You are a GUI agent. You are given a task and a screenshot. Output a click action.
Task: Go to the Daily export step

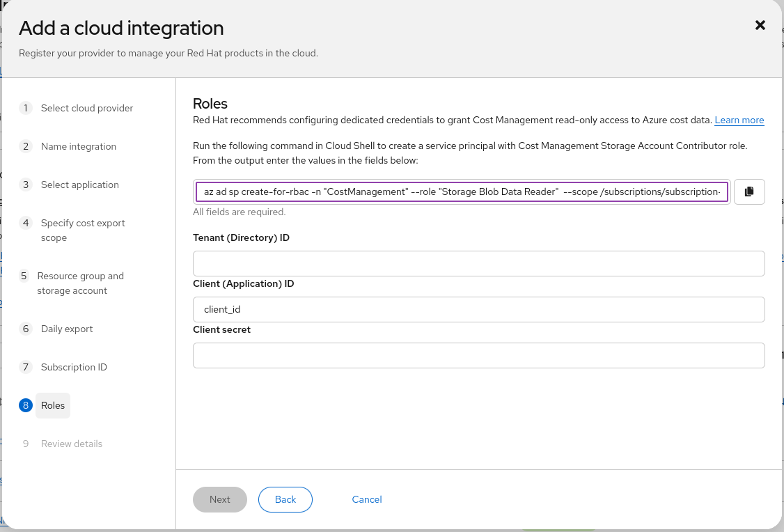[66, 329]
